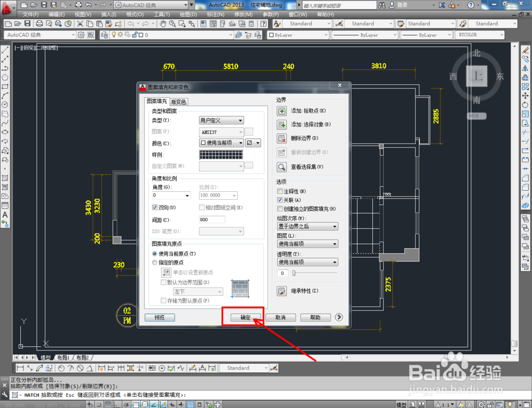Click the set new origin icon
This screenshot has height=408, width=532.
point(166,273)
